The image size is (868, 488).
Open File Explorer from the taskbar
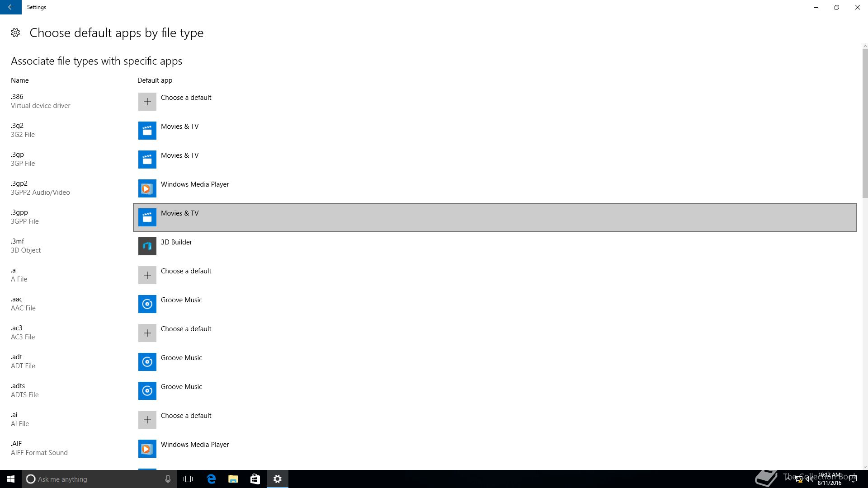coord(233,479)
